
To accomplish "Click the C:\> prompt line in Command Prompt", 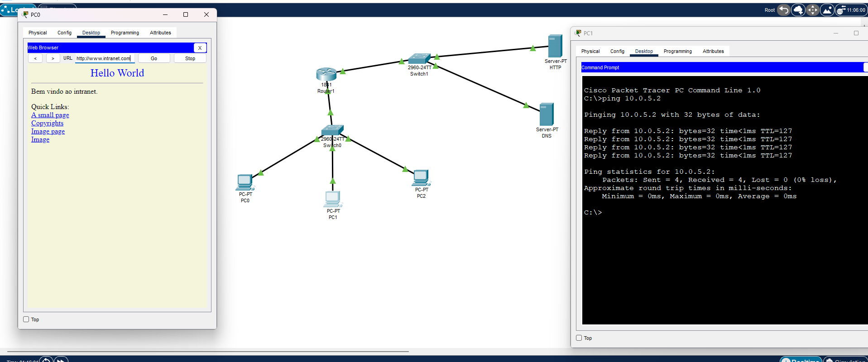I will point(593,213).
